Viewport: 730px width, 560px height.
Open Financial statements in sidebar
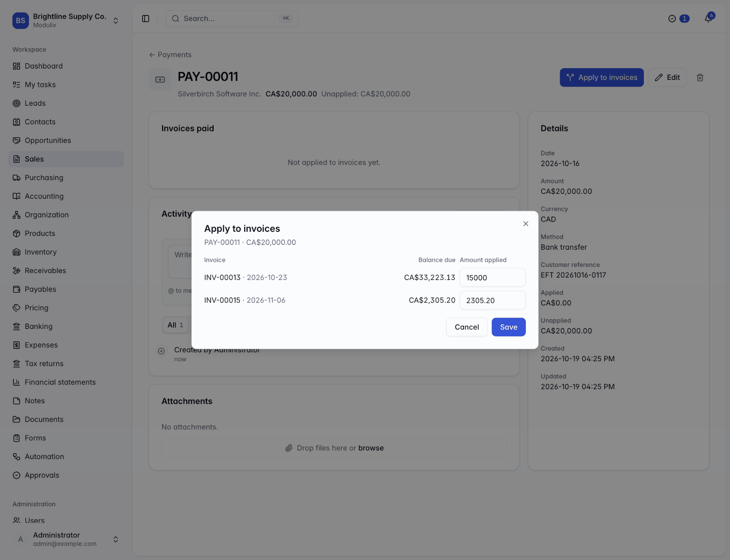point(66,382)
